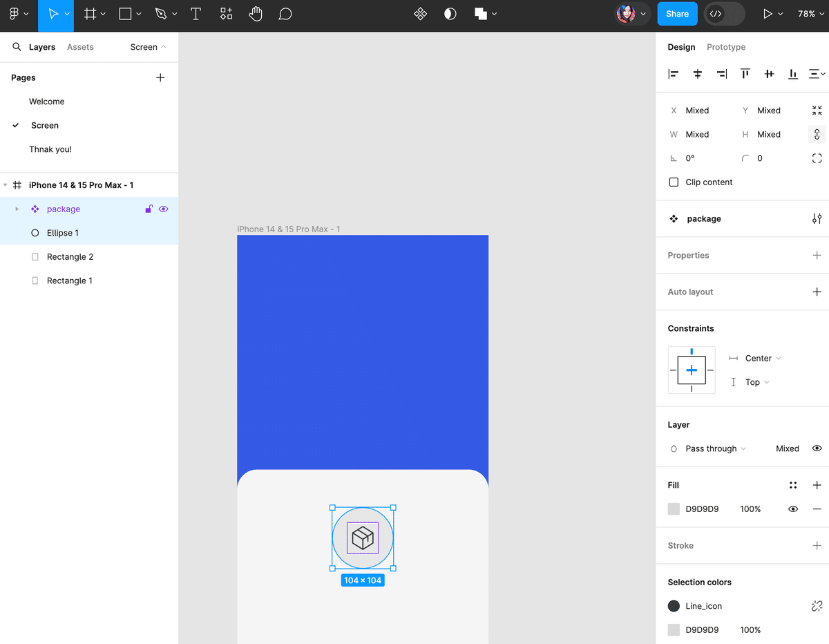The width and height of the screenshot is (829, 644).
Task: Open Move tool dropdown arrow
Action: tap(67, 14)
